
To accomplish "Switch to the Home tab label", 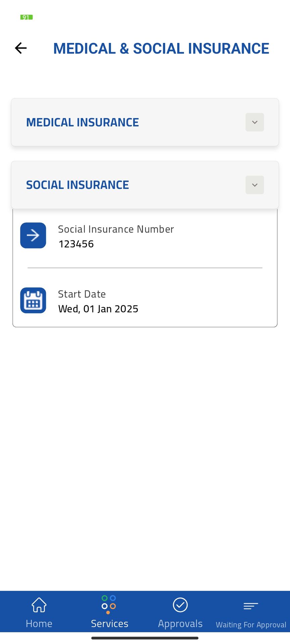I will [x=39, y=624].
